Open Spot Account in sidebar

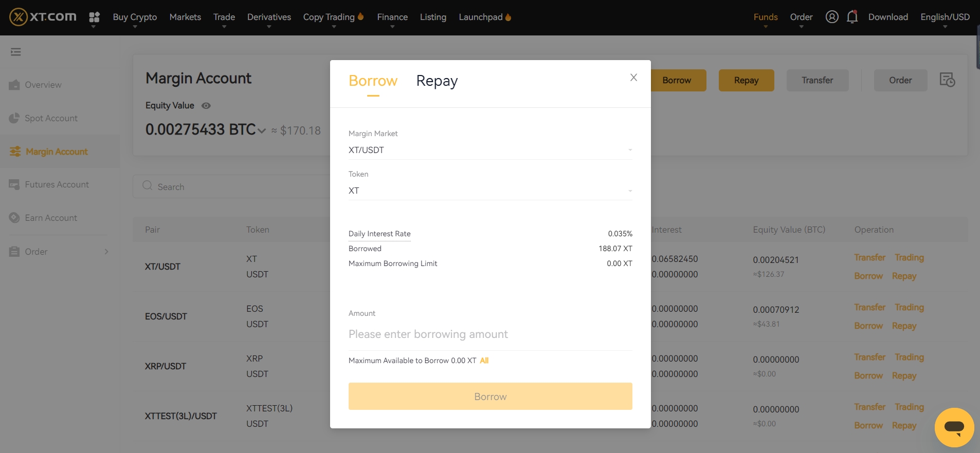(x=51, y=118)
